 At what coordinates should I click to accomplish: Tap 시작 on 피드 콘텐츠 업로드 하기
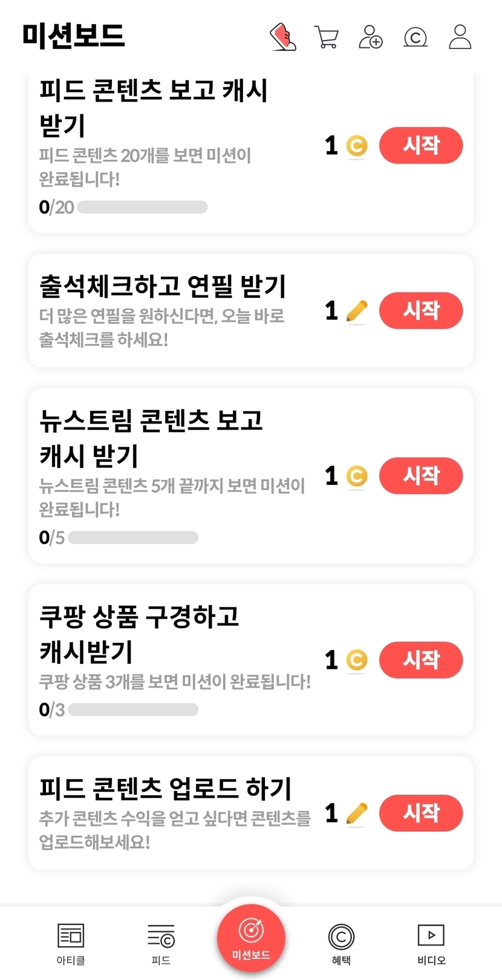click(421, 813)
